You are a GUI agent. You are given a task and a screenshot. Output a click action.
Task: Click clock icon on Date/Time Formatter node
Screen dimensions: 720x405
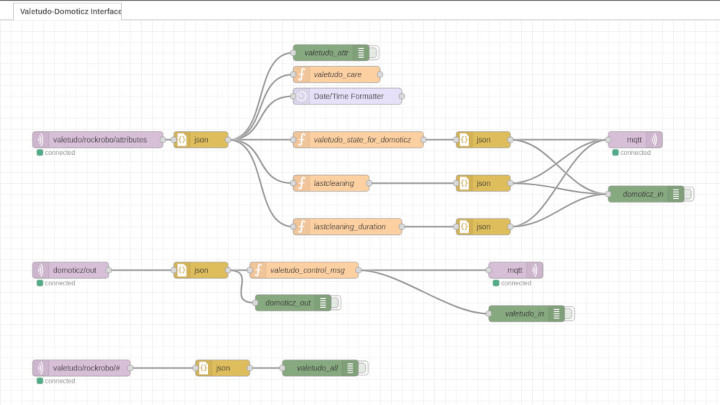click(302, 96)
